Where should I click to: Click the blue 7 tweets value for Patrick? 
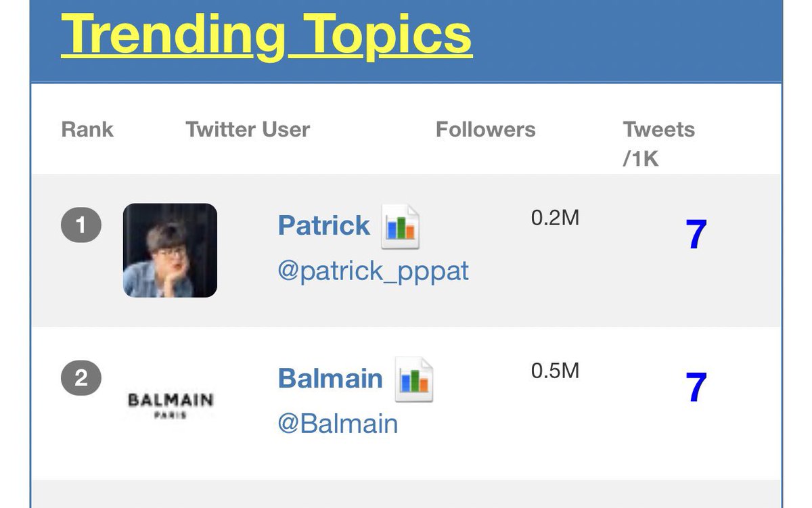tap(696, 235)
